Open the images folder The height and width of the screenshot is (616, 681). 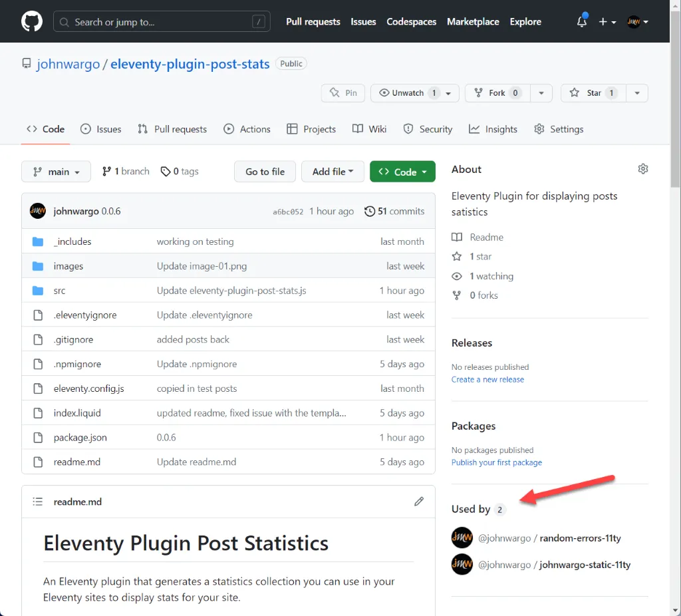click(x=68, y=266)
